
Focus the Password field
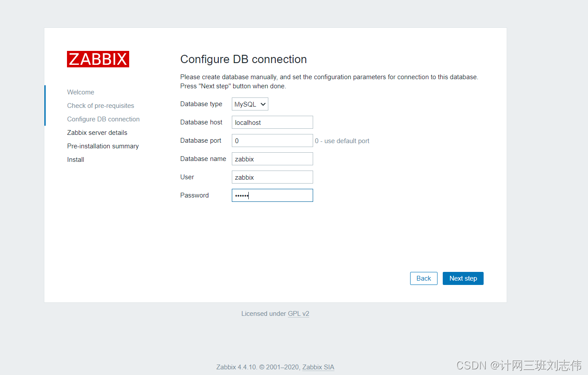pyautogui.click(x=272, y=195)
